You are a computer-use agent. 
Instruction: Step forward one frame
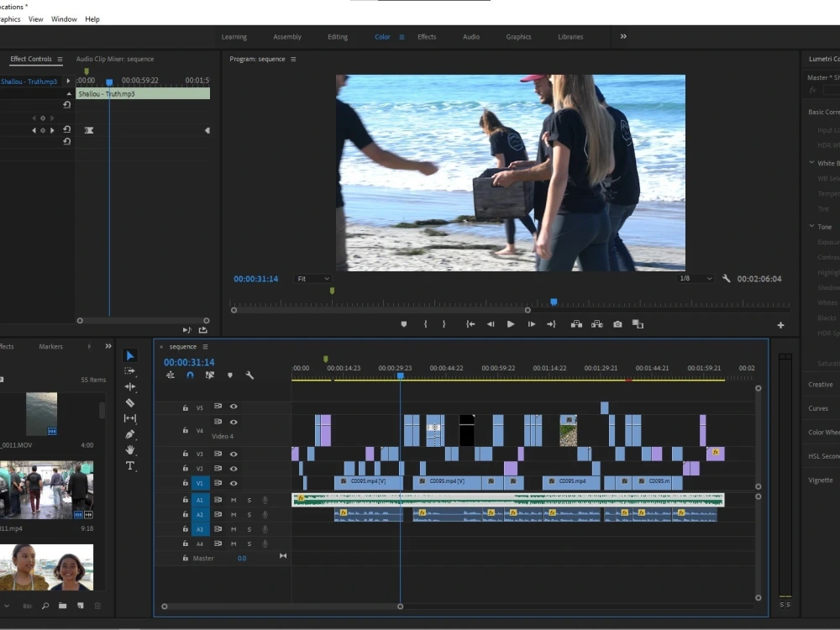(531, 324)
